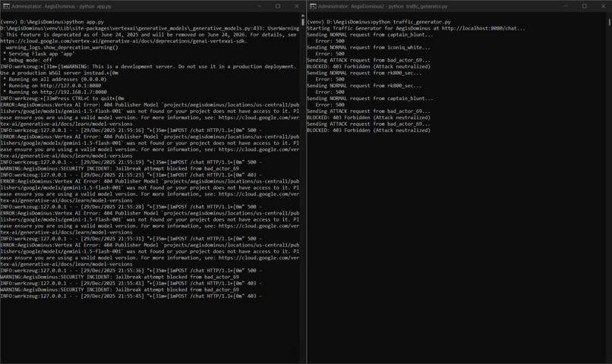The height and width of the screenshot is (364, 612).
Task: Maximize the traffic_generator.py terminal window
Action: coord(585,6)
